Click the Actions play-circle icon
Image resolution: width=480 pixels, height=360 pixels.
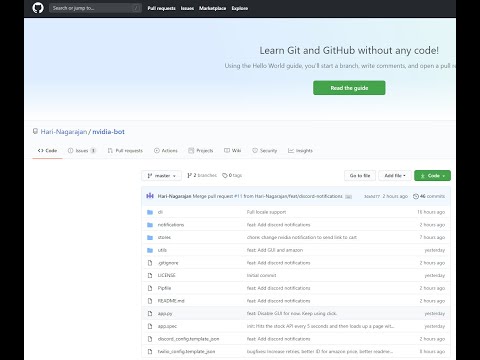tap(157, 151)
